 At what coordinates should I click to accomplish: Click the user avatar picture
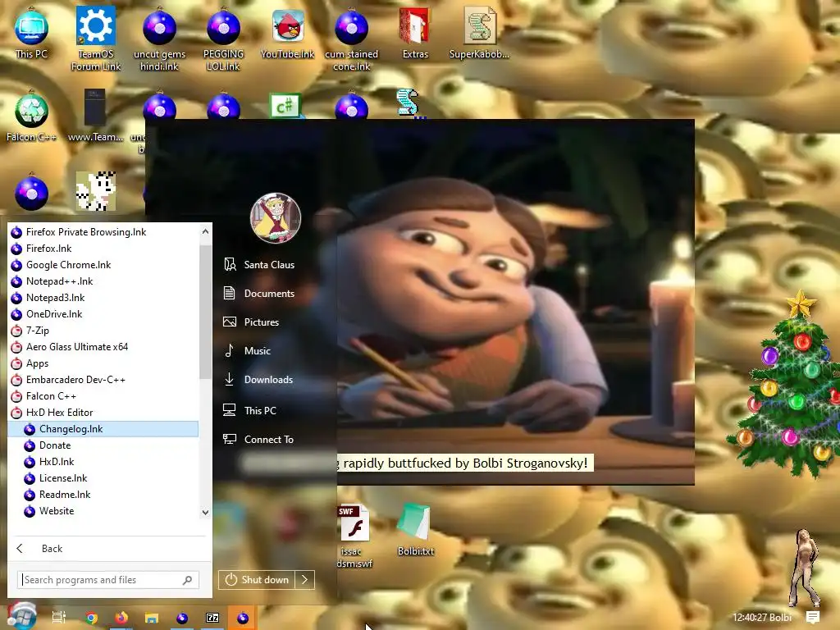[x=276, y=218]
